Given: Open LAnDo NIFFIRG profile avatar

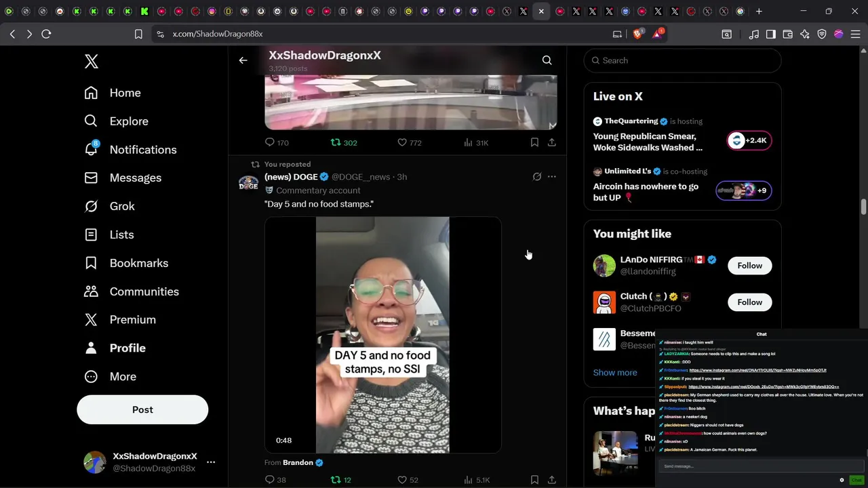Looking at the screenshot, I should point(604,266).
